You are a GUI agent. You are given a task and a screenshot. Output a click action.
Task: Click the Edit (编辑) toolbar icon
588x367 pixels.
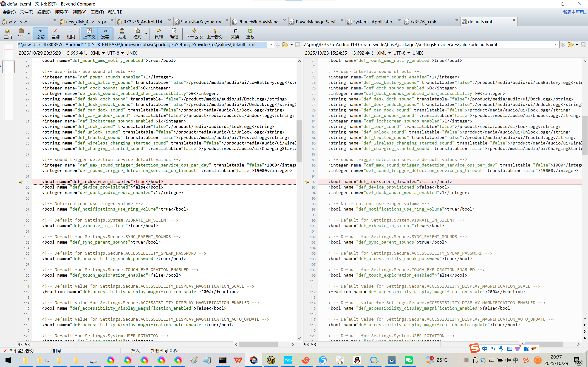(174, 33)
